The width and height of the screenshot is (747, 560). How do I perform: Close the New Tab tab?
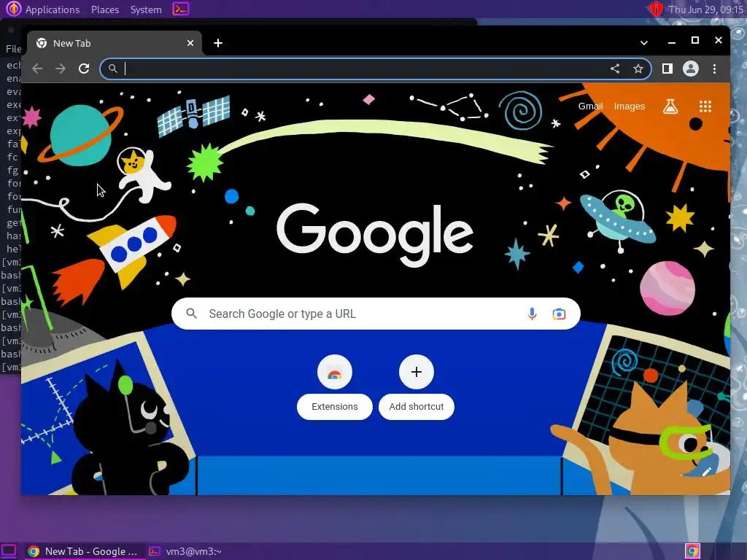(190, 43)
